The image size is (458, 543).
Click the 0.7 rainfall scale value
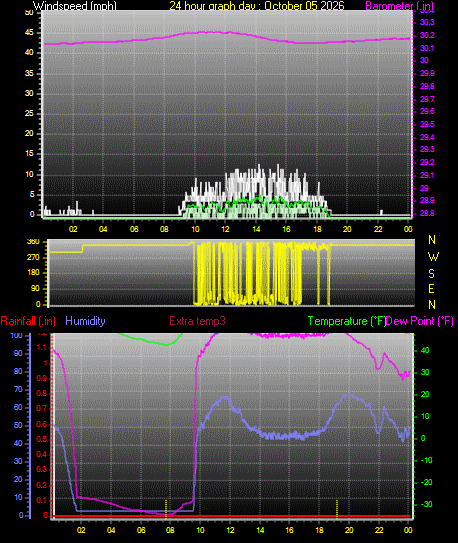click(42, 409)
